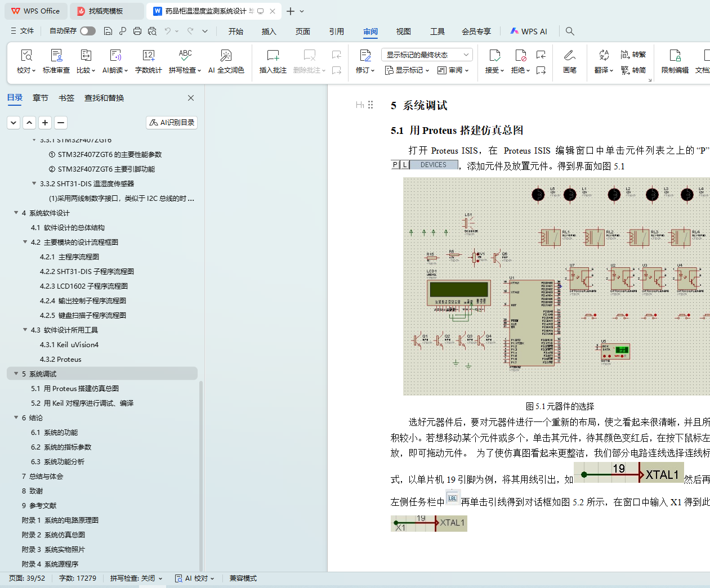Open 限制编辑 restrict editing
Viewport: 710px width, 588px height.
(x=675, y=61)
